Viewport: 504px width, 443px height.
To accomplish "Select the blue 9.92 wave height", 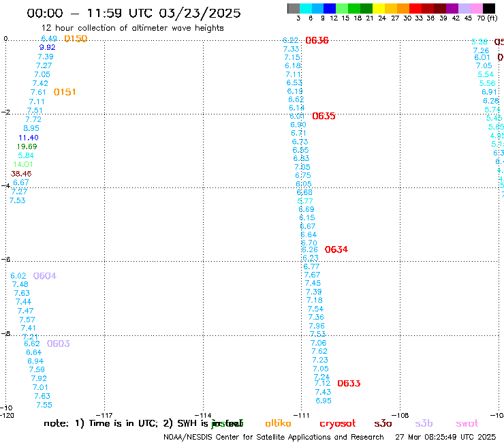I will (47, 47).
